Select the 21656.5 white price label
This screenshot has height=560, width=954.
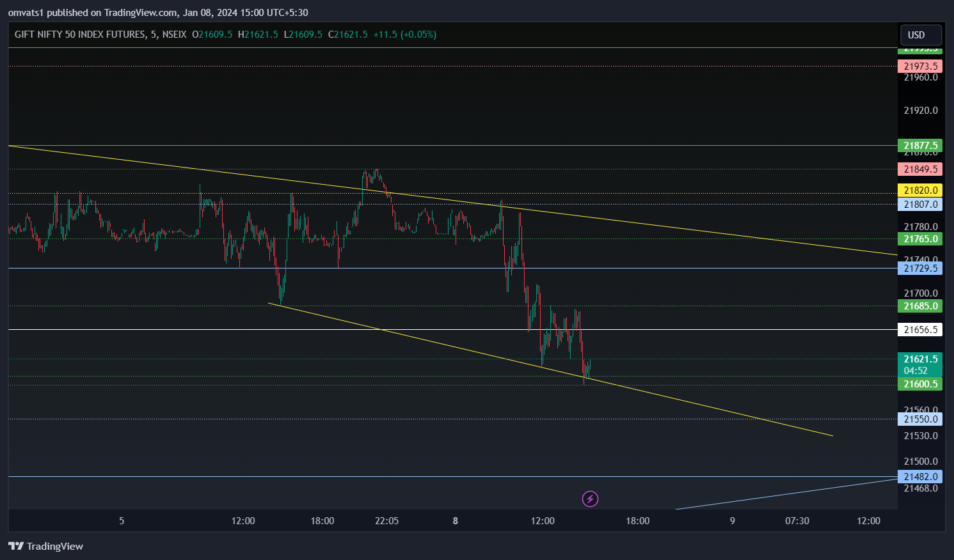tap(920, 330)
